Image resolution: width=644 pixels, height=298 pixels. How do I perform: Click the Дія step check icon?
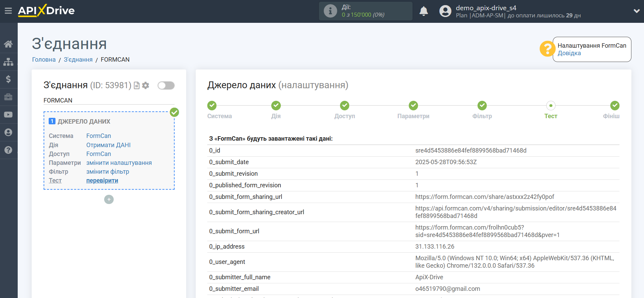(x=276, y=106)
